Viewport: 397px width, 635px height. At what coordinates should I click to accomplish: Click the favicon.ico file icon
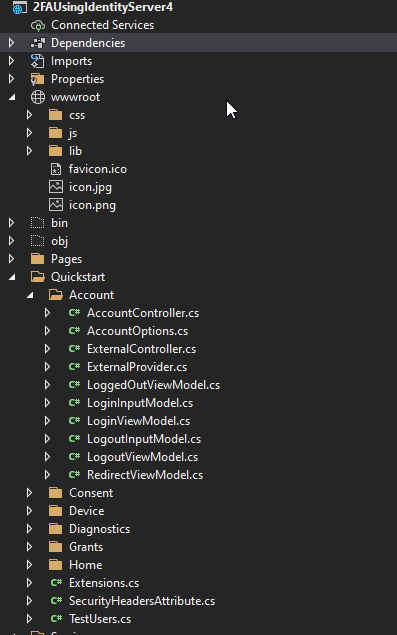(56, 169)
